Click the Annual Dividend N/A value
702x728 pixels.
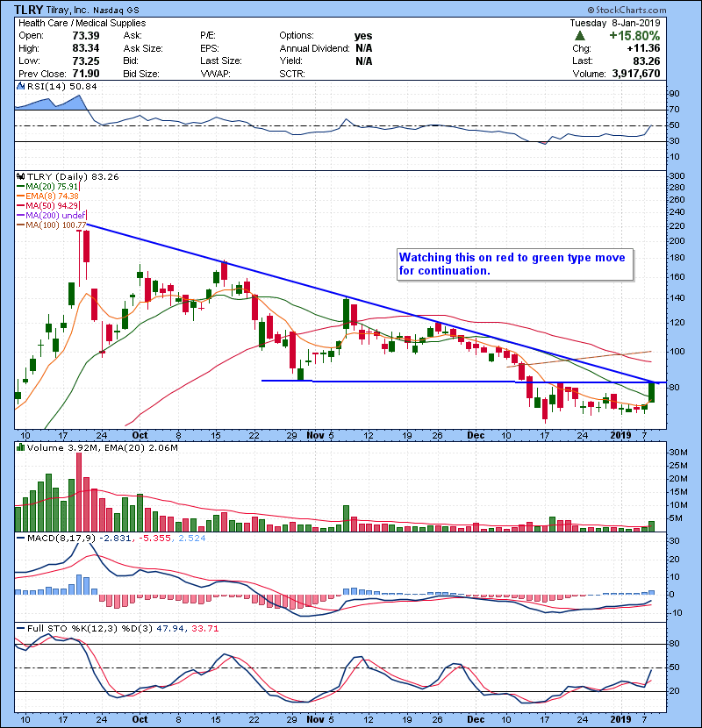coord(364,48)
